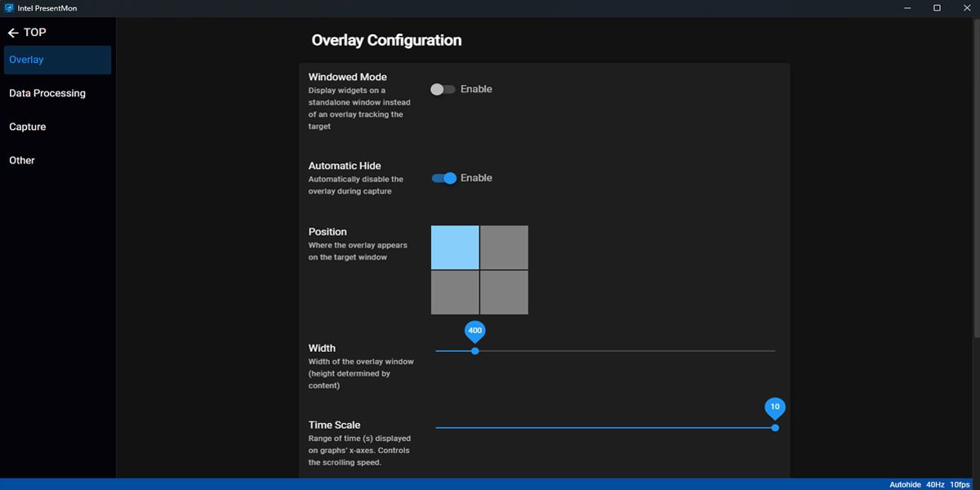980x490 pixels.
Task: Go to Other settings section
Action: [22, 160]
